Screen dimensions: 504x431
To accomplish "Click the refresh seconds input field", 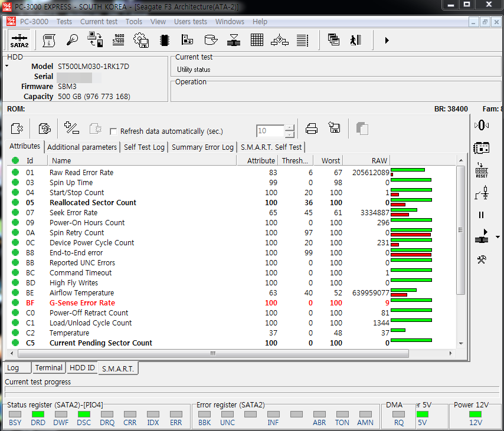I will tap(270, 131).
